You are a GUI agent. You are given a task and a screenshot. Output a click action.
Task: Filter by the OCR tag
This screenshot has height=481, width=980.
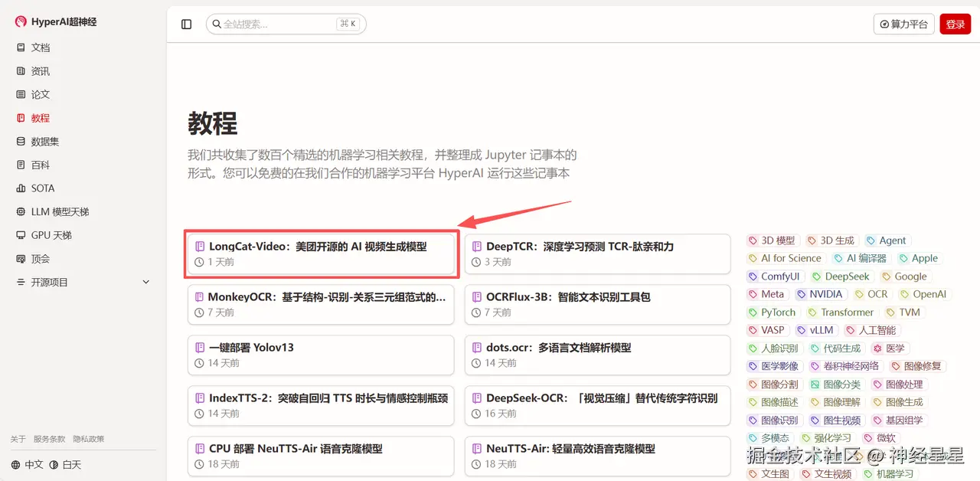click(871, 294)
